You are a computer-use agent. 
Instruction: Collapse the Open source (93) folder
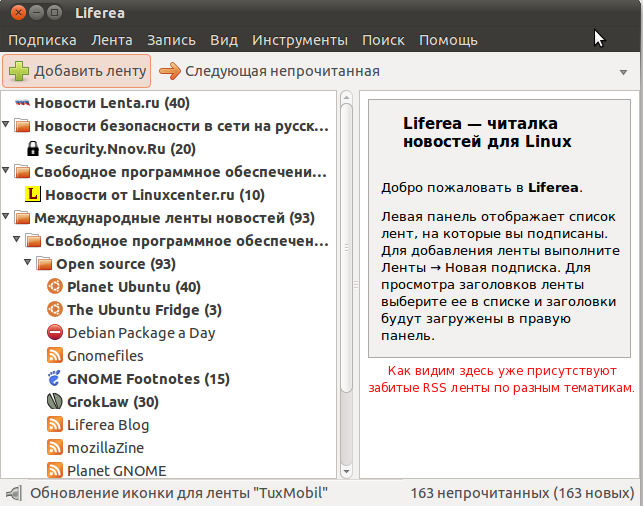(27, 262)
